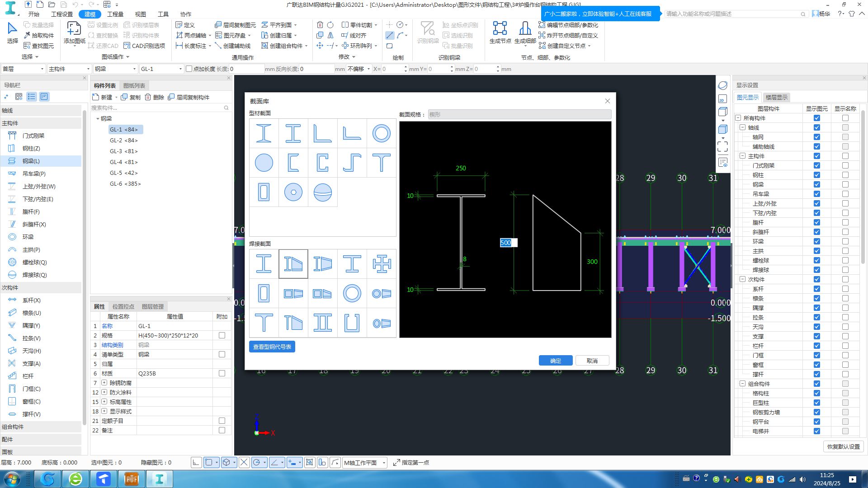The height and width of the screenshot is (488, 868).
Task: Click the 确定 button in 截面库 dialog
Action: pyautogui.click(x=556, y=361)
